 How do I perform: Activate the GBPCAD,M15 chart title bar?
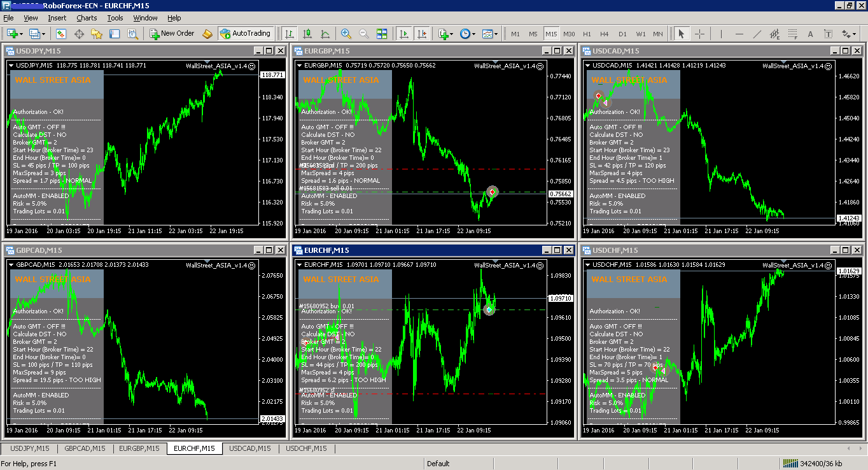145,250
